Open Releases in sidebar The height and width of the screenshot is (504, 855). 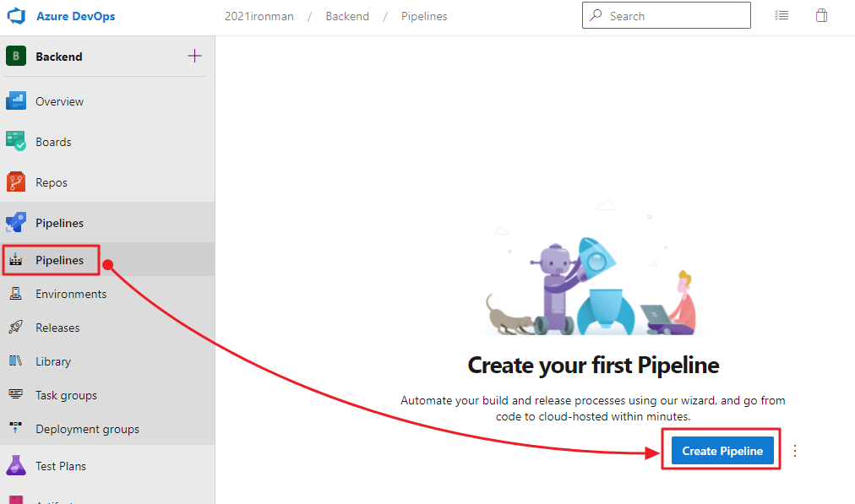pyautogui.click(x=57, y=328)
